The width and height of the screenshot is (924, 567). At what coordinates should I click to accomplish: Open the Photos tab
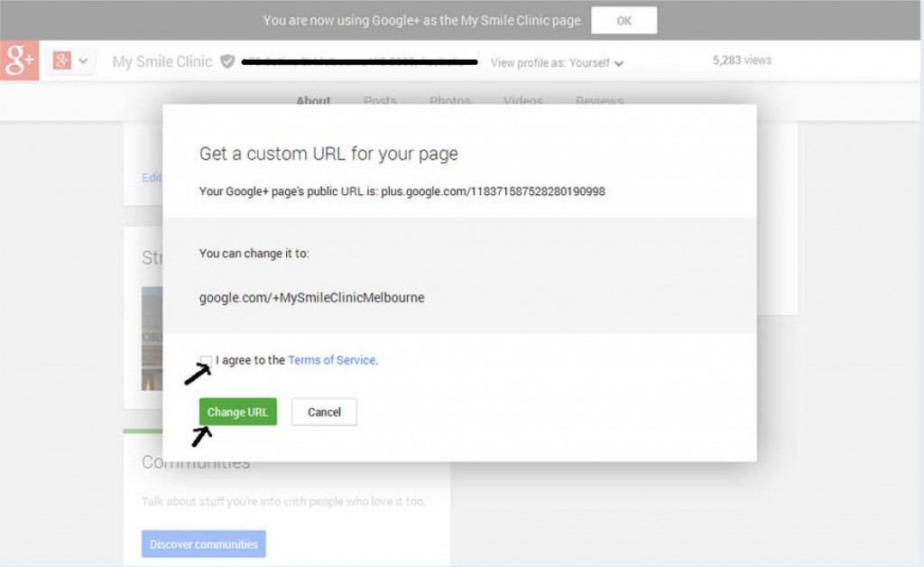450,101
